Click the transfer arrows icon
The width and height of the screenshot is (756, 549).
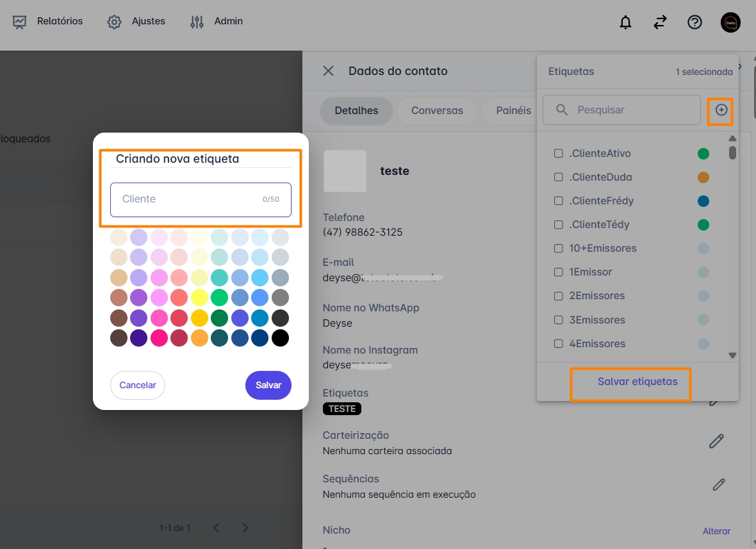point(660,22)
